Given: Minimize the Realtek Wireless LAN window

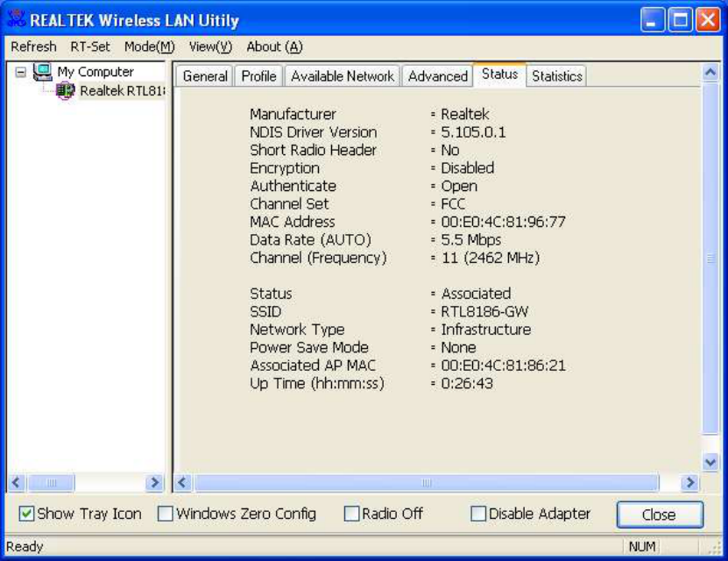Looking at the screenshot, I should pos(653,20).
